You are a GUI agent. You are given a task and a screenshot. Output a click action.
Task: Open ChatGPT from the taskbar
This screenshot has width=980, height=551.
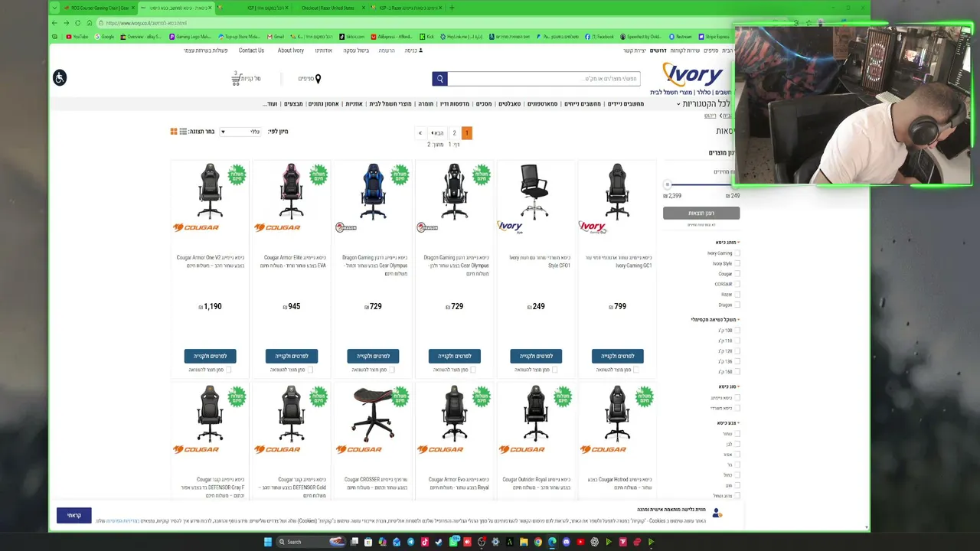click(595, 542)
